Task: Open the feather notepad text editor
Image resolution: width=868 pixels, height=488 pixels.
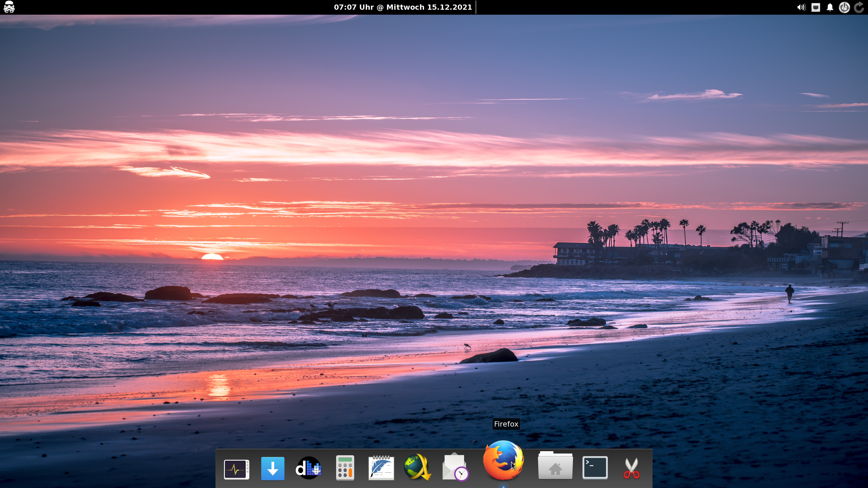Action: click(x=381, y=468)
